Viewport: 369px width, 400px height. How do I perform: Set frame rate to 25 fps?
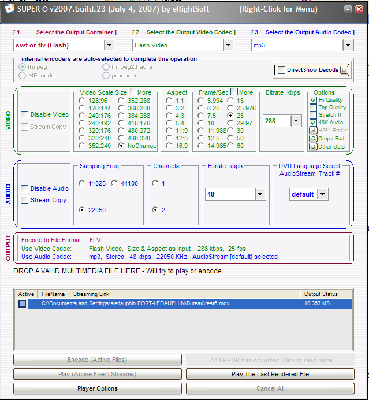(x=230, y=115)
